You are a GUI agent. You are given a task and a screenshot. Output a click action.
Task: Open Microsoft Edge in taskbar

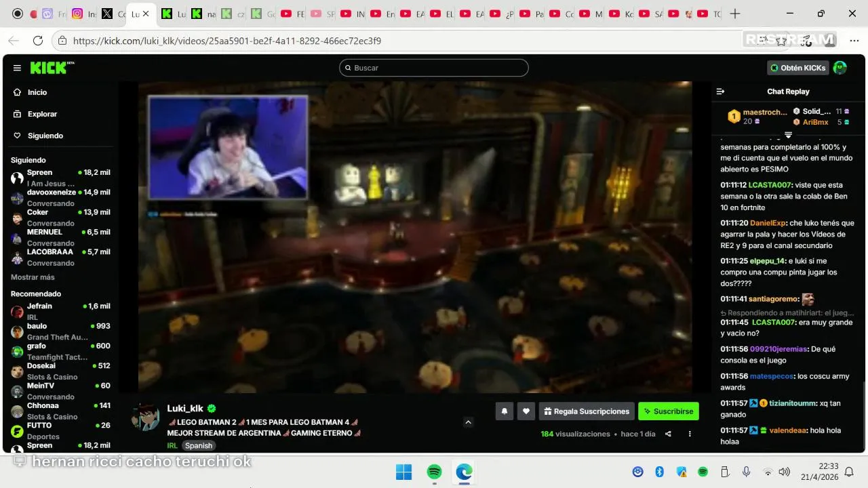[x=465, y=472]
